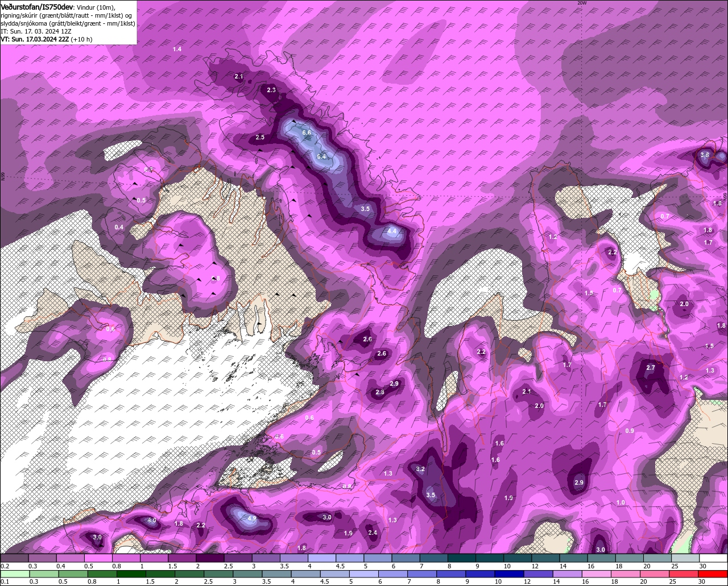Click upper legend swatch between 8 and 9
The image size is (728, 586).
[462, 558]
